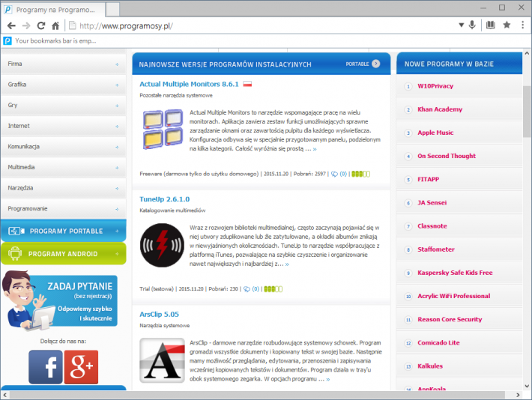Viewport: 532px width, 400px height.
Task: Open the PROGRAMY ANDROID section
Action: tap(64, 253)
